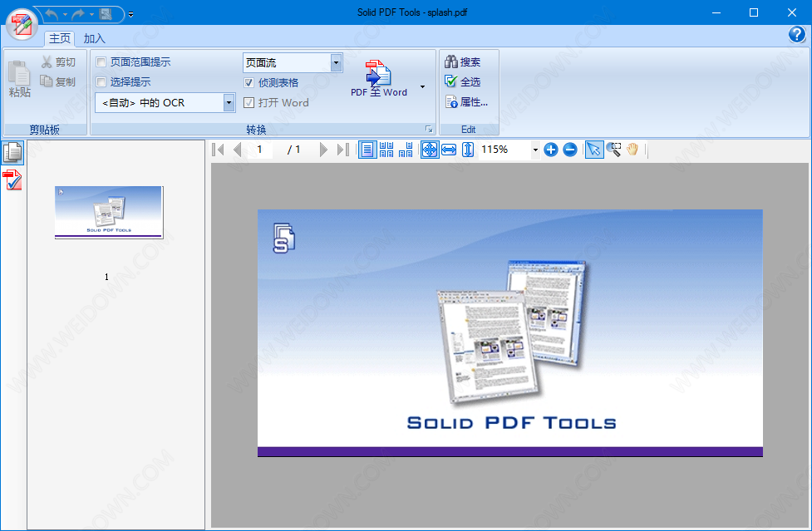Select the page 1 thumbnail
The image size is (812, 531).
tap(109, 212)
